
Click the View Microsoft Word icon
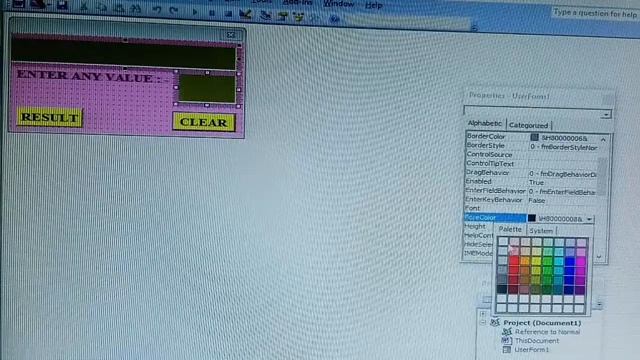pos(18,4)
